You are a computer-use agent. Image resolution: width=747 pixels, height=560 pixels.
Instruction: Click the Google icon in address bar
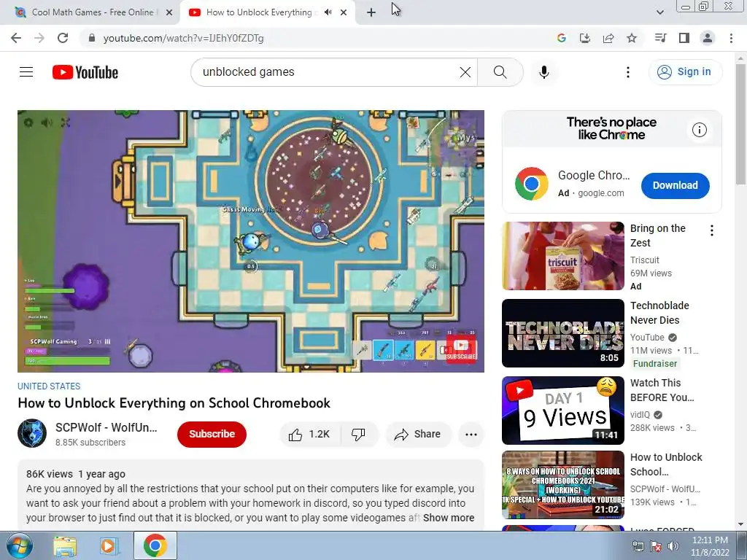pos(561,38)
